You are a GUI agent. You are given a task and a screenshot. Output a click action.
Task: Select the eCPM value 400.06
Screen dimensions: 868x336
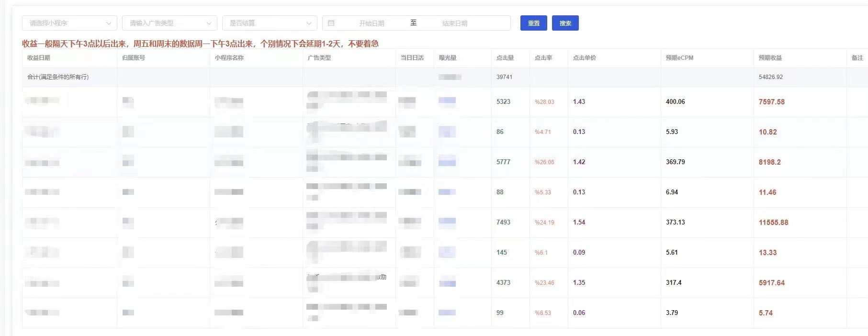675,102
